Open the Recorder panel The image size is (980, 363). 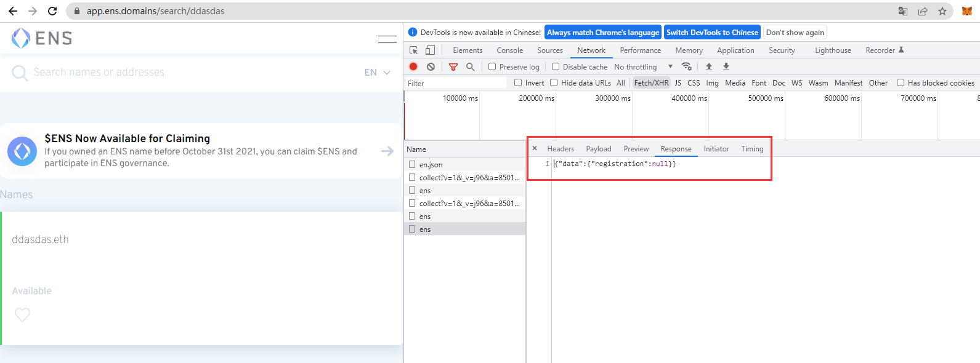(x=885, y=50)
